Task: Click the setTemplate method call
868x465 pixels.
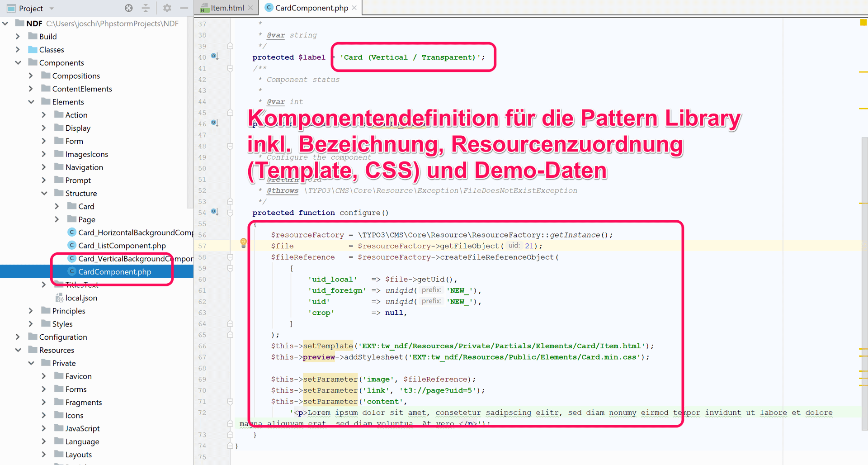Action: point(328,346)
